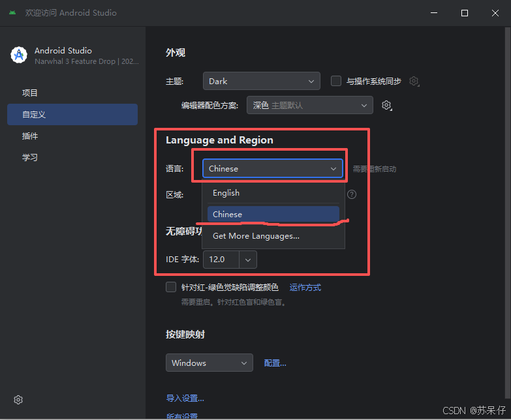Enable sync theme with operating system checkbox

point(336,81)
